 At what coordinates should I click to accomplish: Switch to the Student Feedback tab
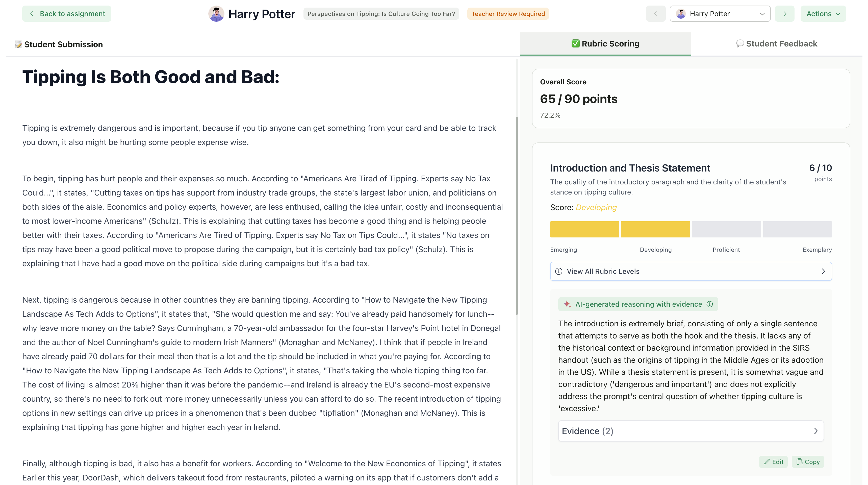tap(776, 43)
